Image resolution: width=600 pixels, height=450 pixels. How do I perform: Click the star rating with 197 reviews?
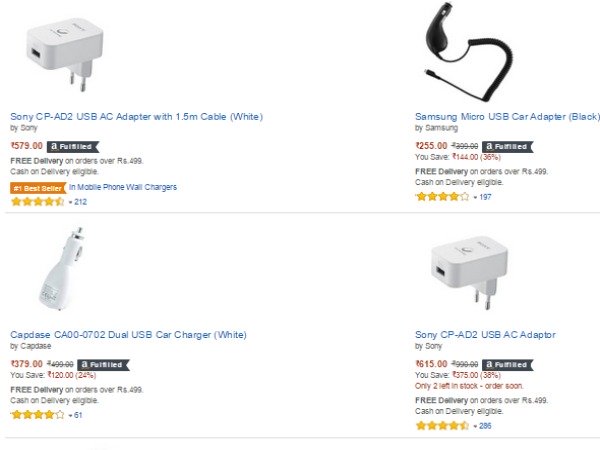(x=442, y=197)
